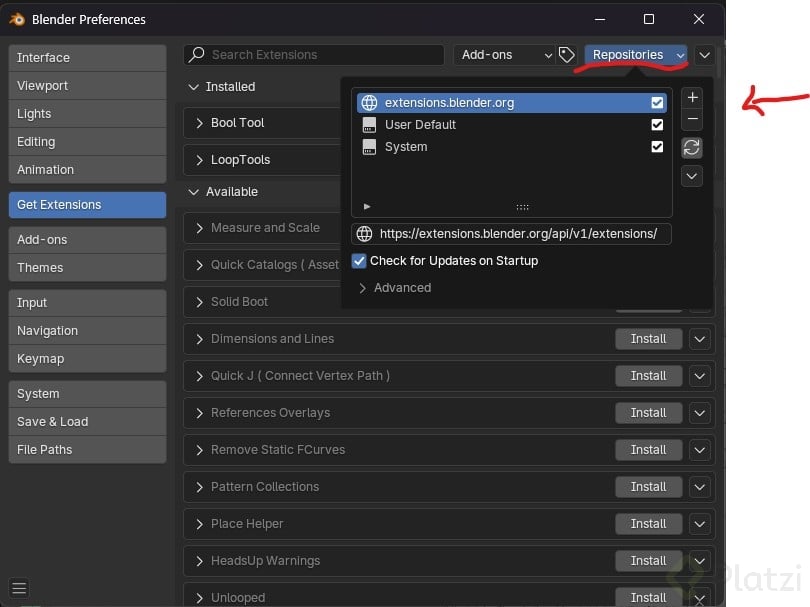810x607 pixels.
Task: Refresh repositories with the sync icon
Action: [692, 148]
